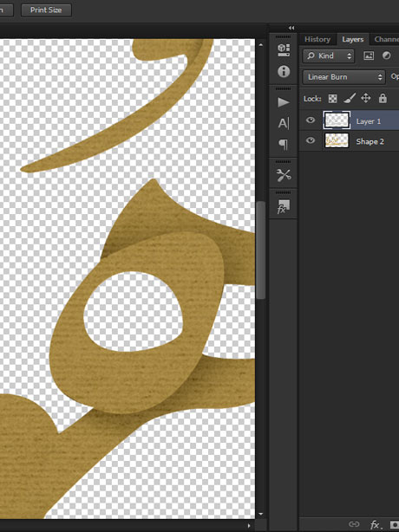Screen dimensions: 399x532
Task: Collapse the panel dock double-arrow
Action: 291,28
